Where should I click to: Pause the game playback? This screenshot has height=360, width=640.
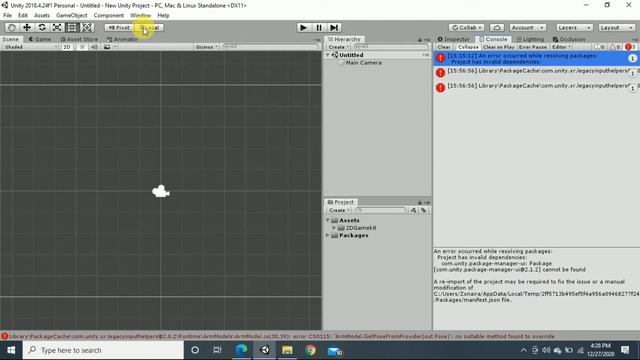[319, 27]
